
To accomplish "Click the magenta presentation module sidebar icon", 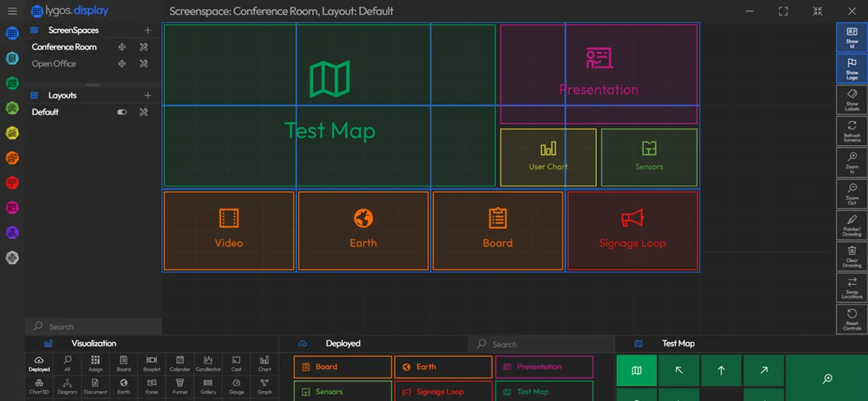I will tap(12, 208).
